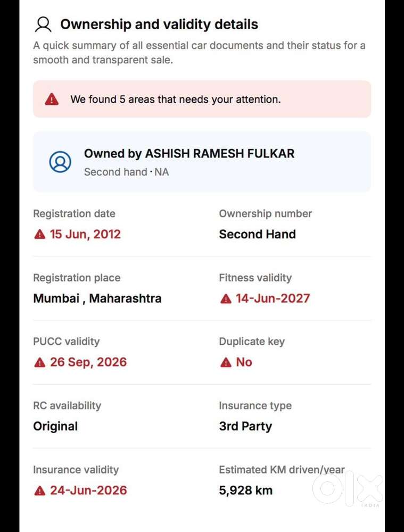
Task: Click warning icon next to 15 Jun, 2012
Action: [39, 235]
